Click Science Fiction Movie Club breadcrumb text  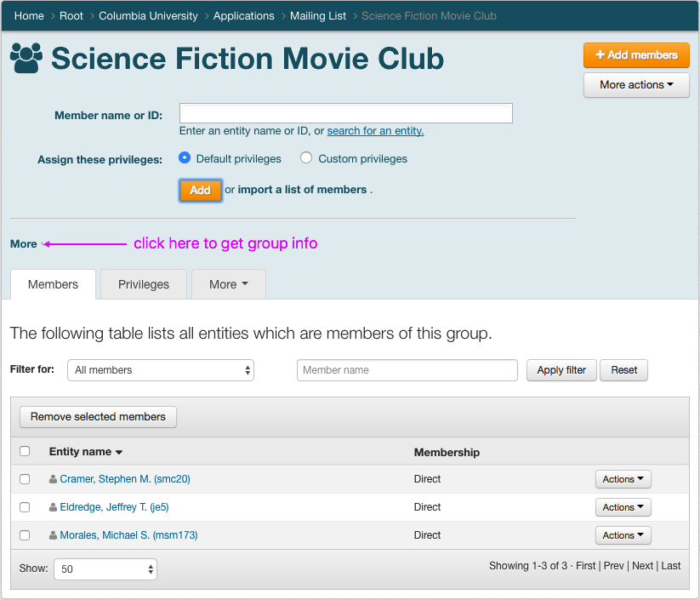click(429, 15)
